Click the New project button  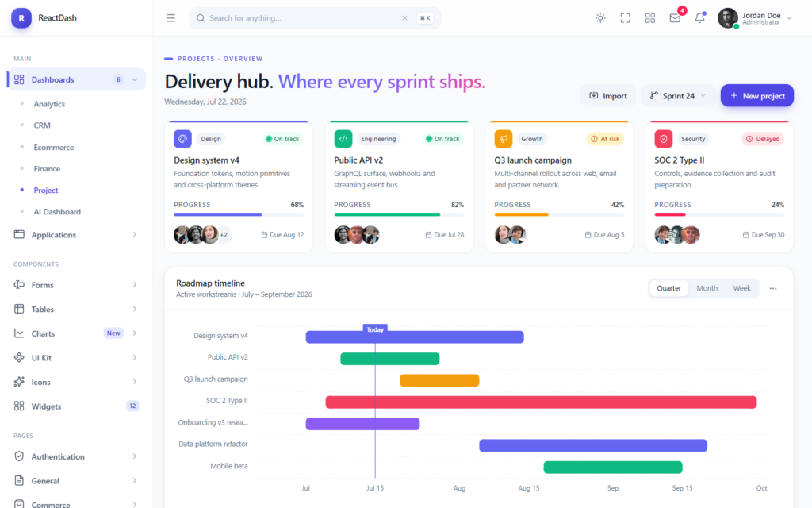click(757, 96)
